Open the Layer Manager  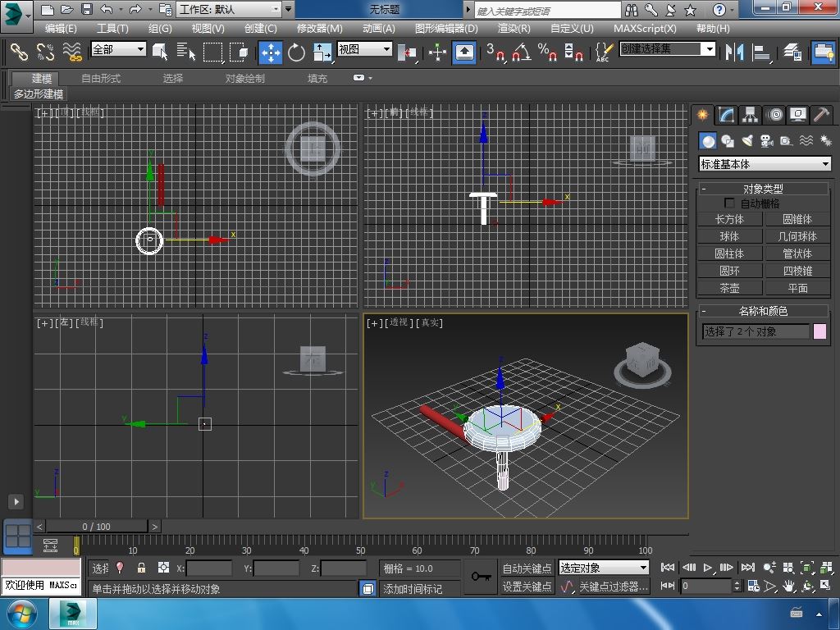click(792, 52)
